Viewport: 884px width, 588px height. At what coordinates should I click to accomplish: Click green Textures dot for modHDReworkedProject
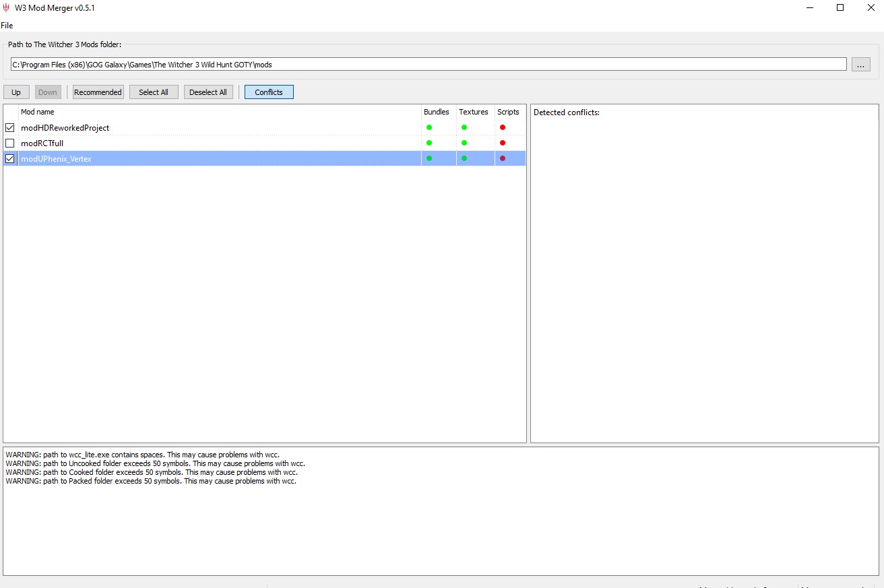point(464,127)
